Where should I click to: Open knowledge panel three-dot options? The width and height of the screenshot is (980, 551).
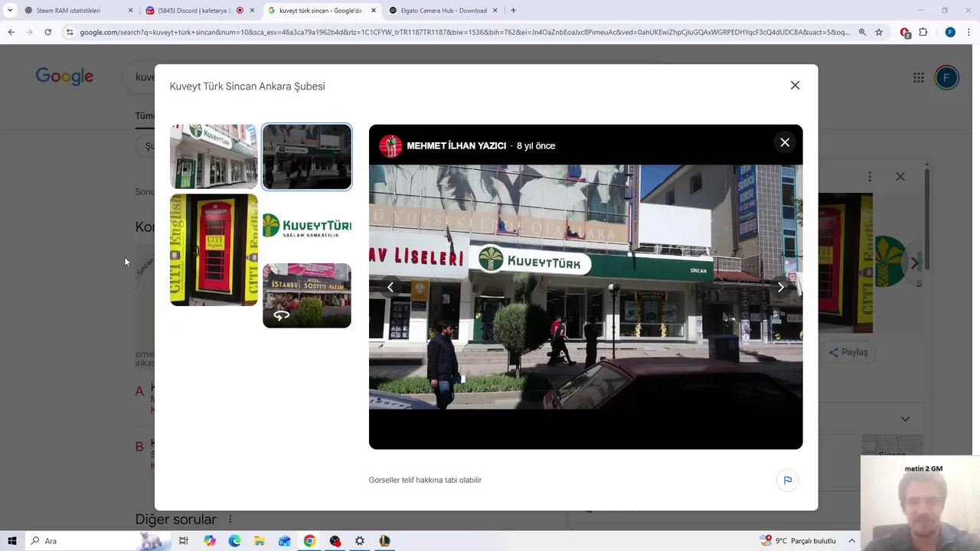pyautogui.click(x=870, y=177)
